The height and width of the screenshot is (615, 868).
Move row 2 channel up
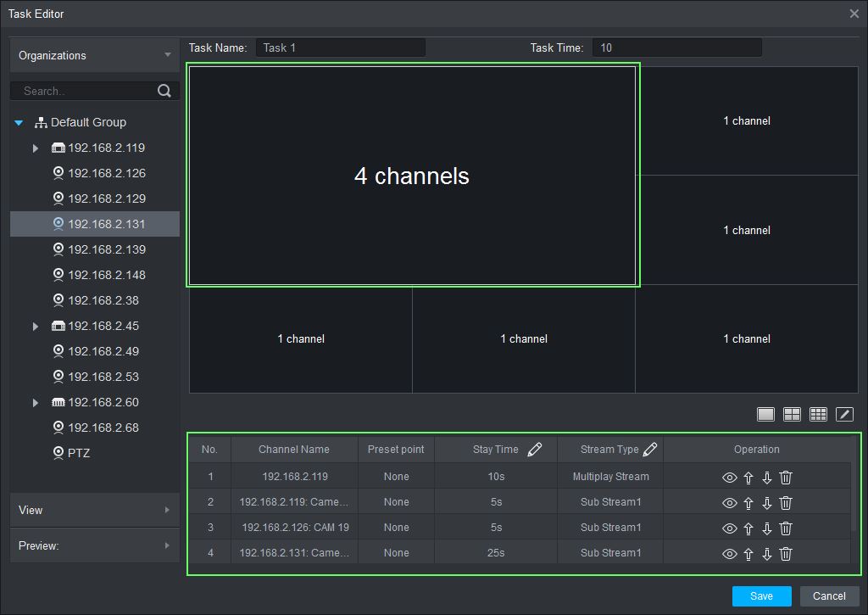pos(748,502)
